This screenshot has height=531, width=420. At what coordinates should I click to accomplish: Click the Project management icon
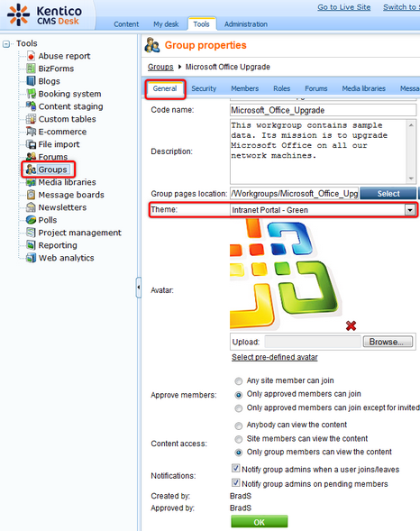[x=31, y=233]
